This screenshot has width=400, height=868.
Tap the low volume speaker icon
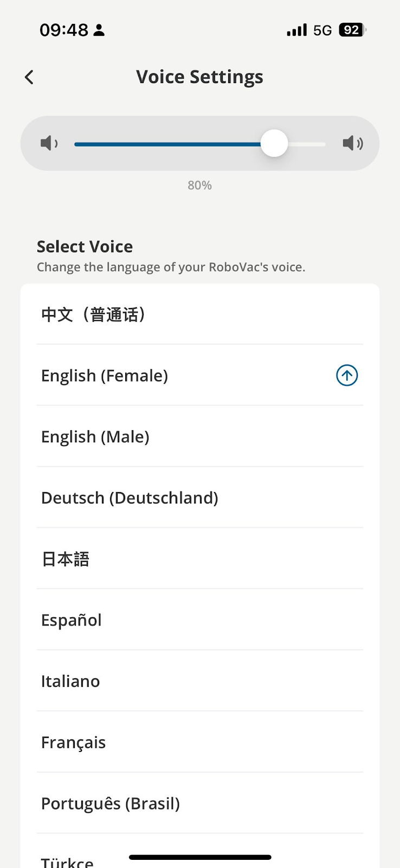click(49, 143)
